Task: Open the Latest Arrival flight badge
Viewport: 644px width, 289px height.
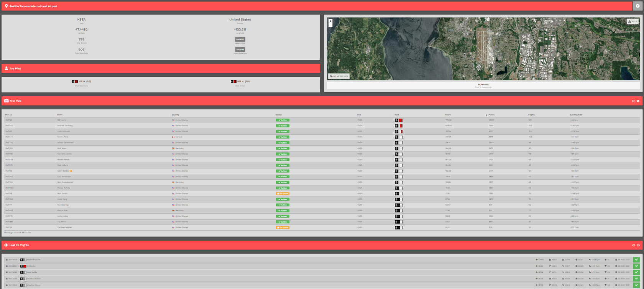Action: 240,39
